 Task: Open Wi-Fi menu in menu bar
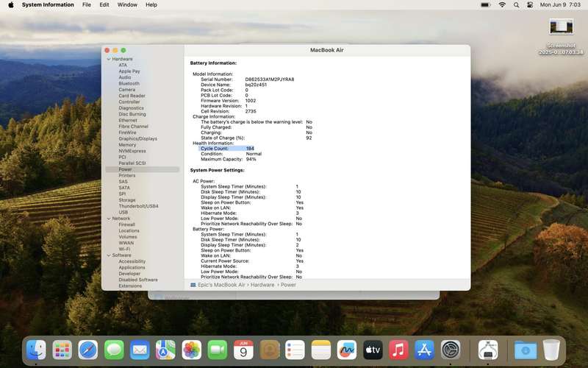tap(502, 5)
